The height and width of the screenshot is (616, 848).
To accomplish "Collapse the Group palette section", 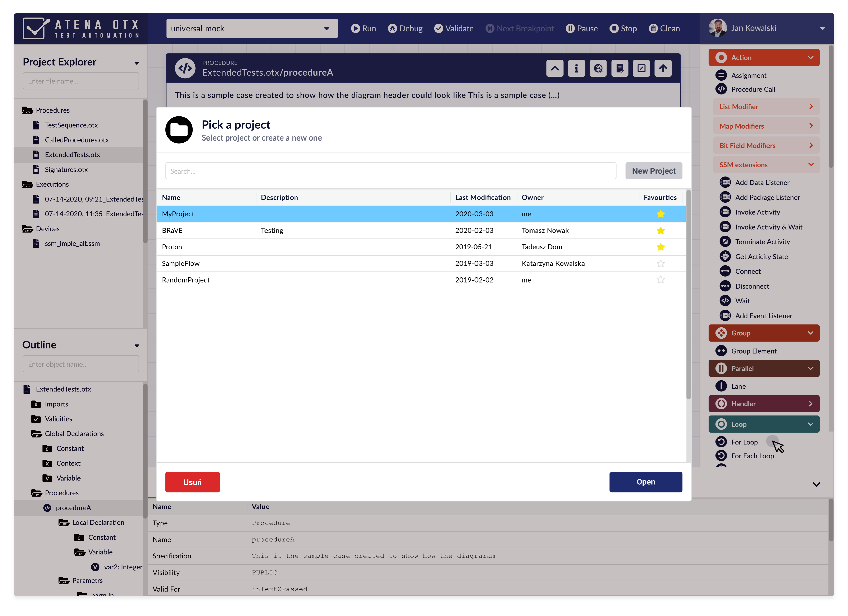I will coord(764,333).
